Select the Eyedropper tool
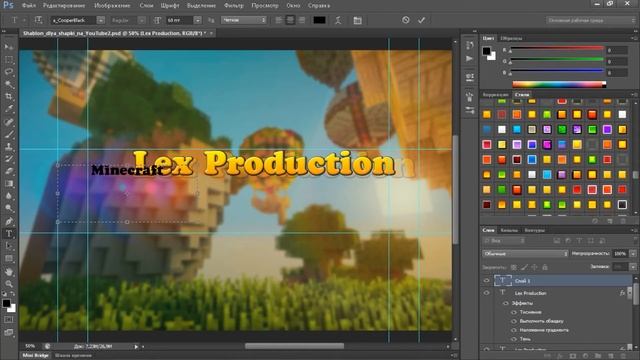Screen dimensions: 640x360 click(9, 109)
